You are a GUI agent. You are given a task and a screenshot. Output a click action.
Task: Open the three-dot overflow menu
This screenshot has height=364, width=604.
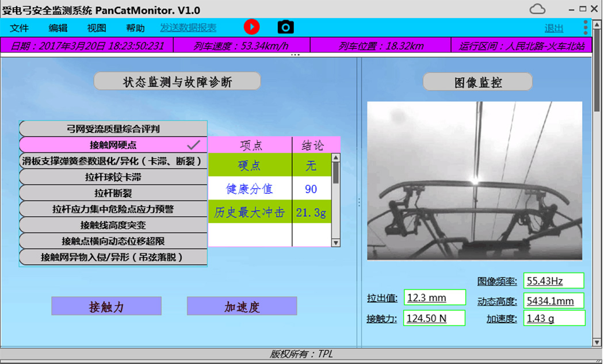tap(586, 28)
